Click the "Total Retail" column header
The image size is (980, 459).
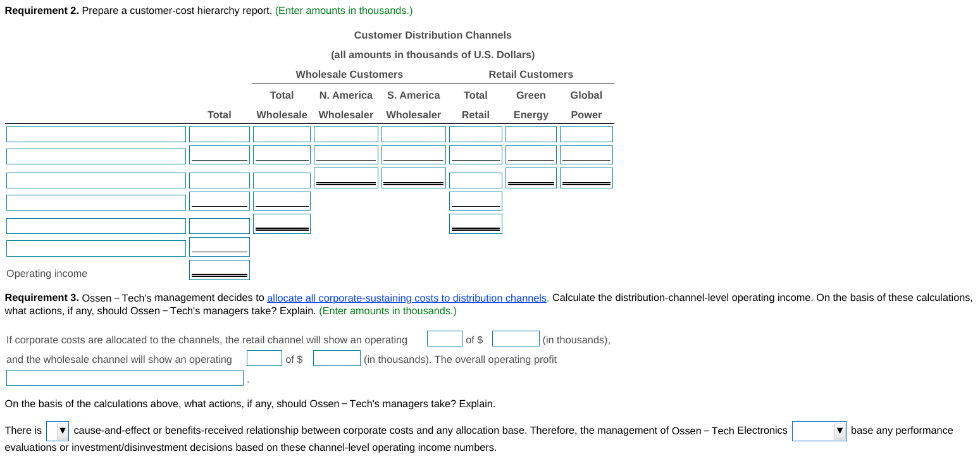point(476,105)
